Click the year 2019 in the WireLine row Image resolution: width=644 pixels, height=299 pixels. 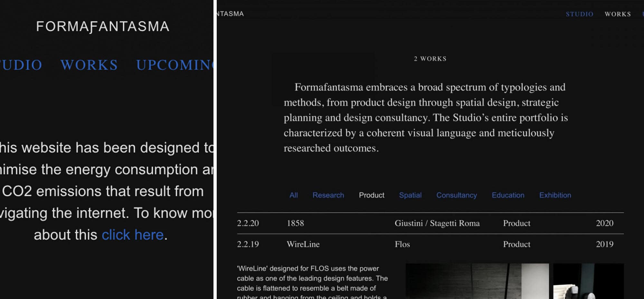[x=604, y=244]
